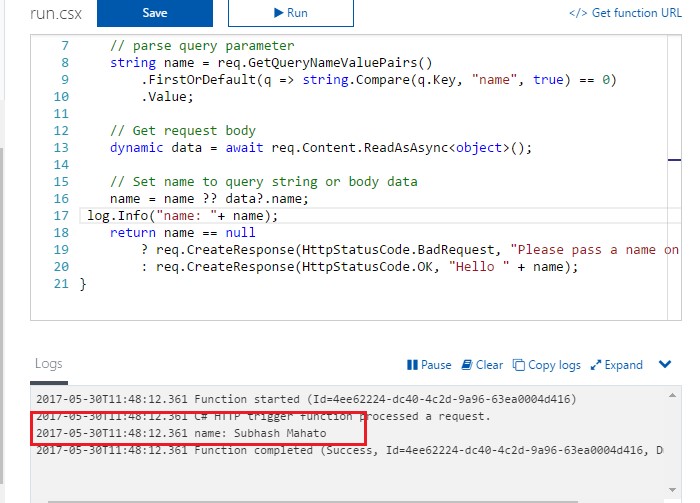This screenshot has width=700, height=503.
Task: Clear the log output
Action: (x=482, y=365)
